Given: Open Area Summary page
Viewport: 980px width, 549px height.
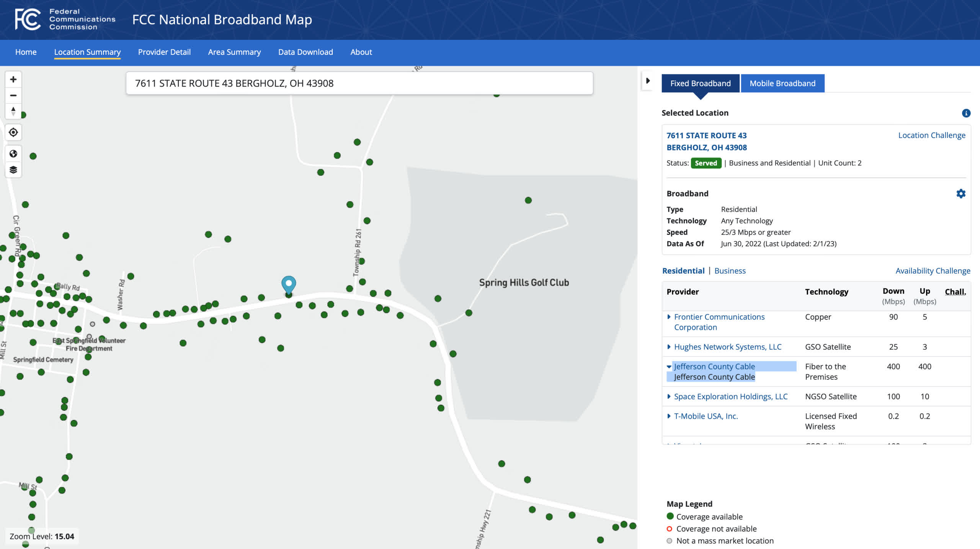Looking at the screenshot, I should point(234,52).
